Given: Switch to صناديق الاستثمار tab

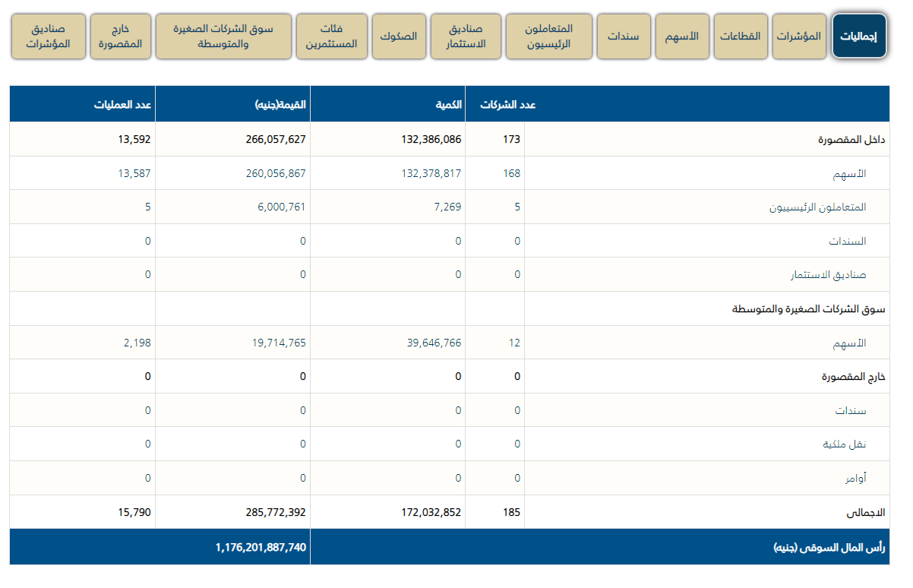Looking at the screenshot, I should (x=466, y=36).
